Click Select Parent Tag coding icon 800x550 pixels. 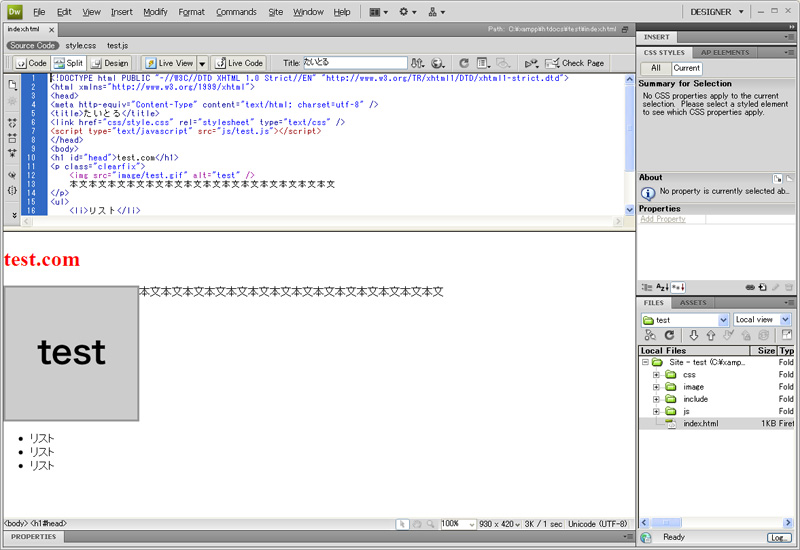click(12, 175)
